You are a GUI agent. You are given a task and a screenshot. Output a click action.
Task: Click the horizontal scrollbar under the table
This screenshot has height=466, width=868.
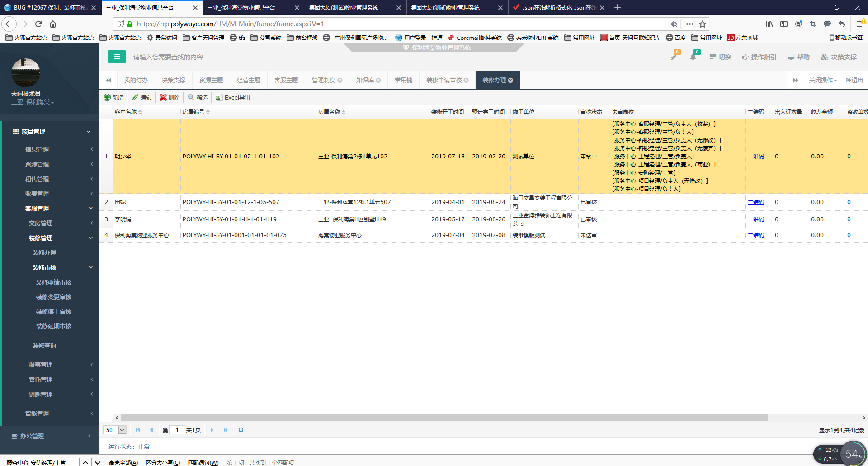[444, 418]
